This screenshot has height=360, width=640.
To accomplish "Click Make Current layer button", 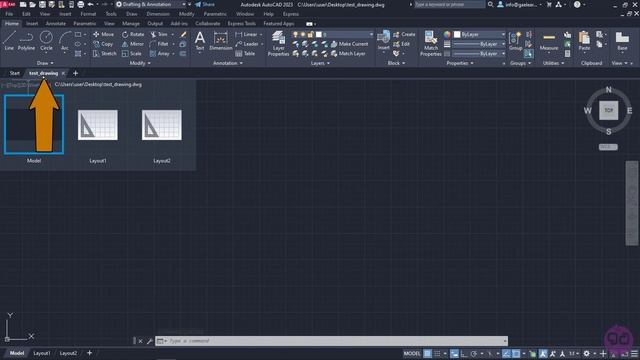I will pyautogui.click(x=349, y=44).
